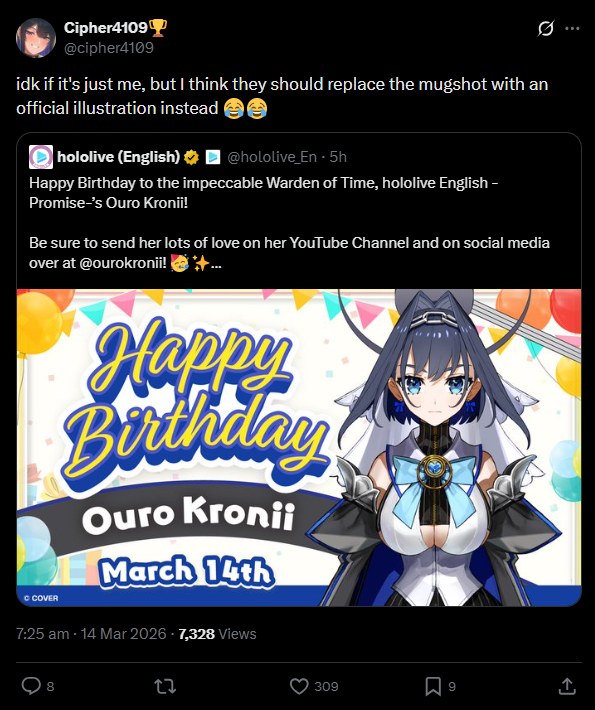Open Cipher4109's profile avatar
Image resolution: width=595 pixels, height=710 pixels.
click(36, 38)
